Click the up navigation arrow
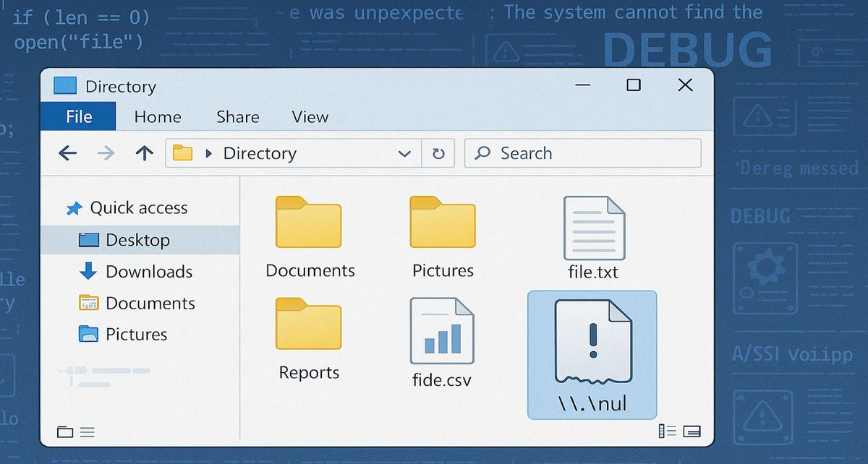868x464 pixels. 144,152
